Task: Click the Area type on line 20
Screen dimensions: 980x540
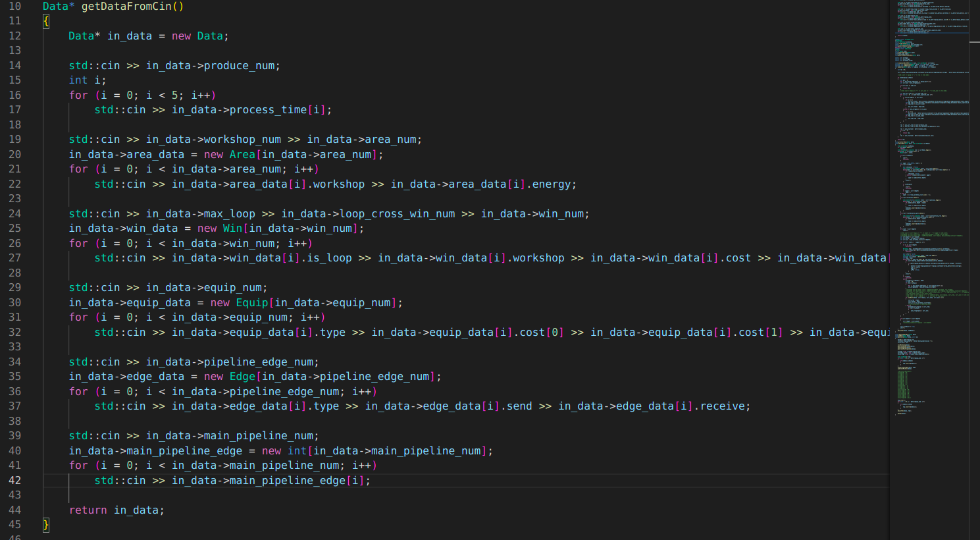Action: pos(242,155)
